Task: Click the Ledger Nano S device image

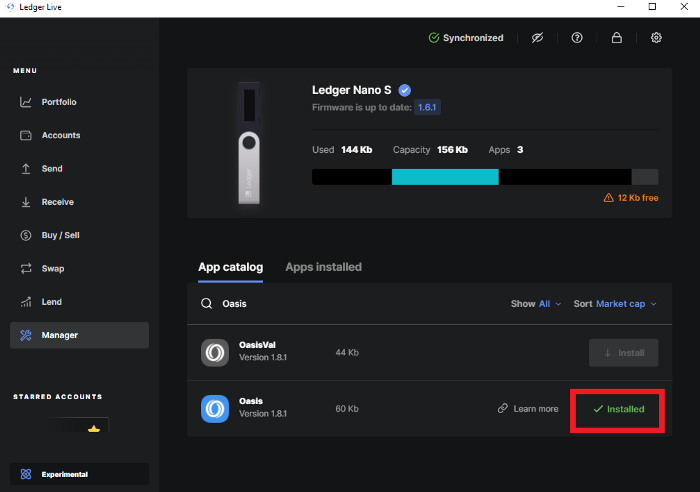Action: point(249,143)
